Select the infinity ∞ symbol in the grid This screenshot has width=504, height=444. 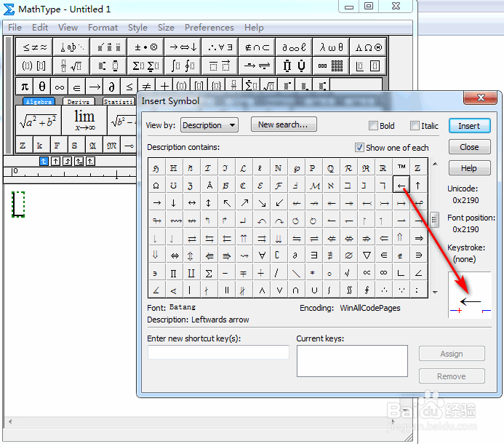coord(383,273)
